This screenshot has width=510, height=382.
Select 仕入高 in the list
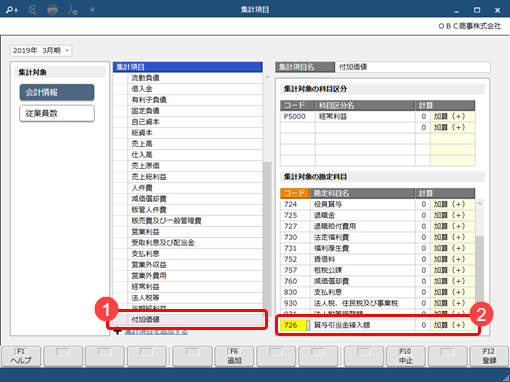188,155
